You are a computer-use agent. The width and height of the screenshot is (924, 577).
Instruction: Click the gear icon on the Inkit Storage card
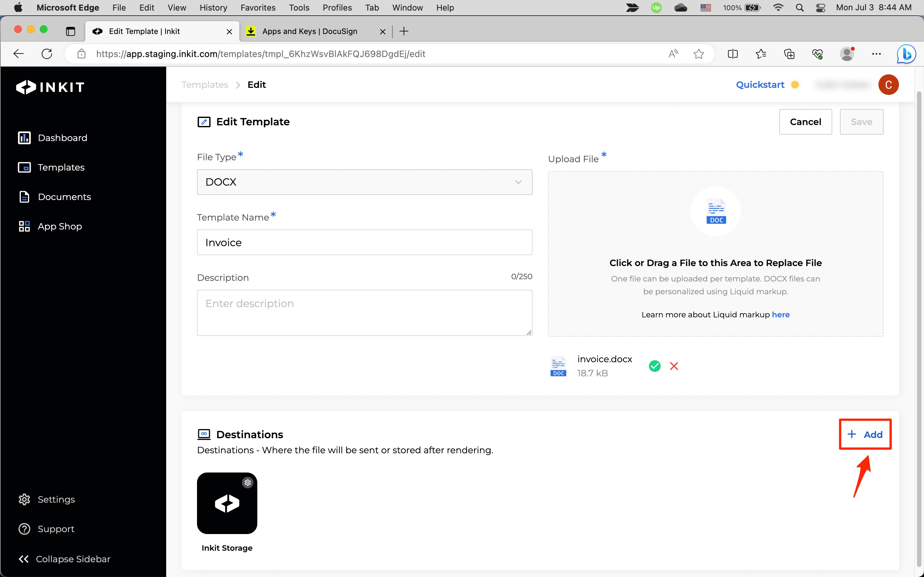click(x=247, y=482)
